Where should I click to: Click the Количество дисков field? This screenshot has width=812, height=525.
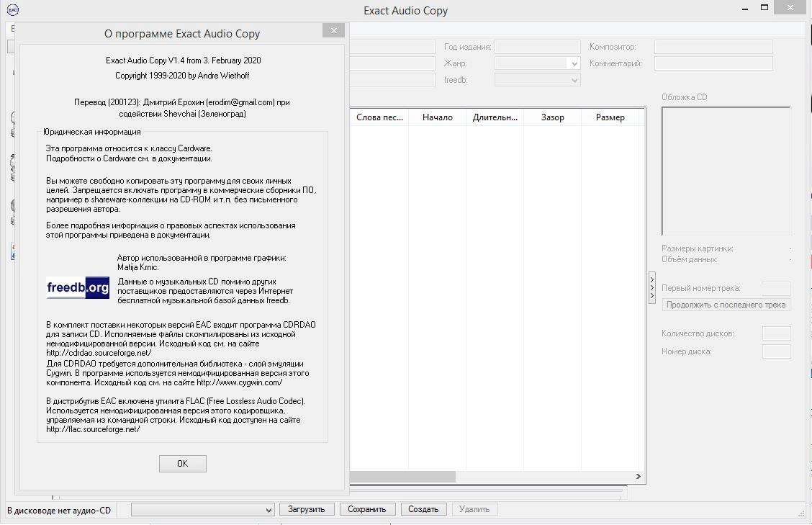coord(776,333)
